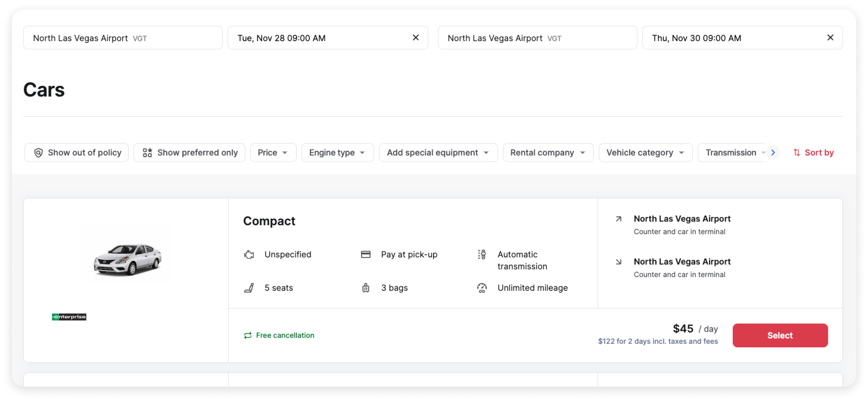Toggle Show out of policy filter
This screenshot has height=401, width=868.
coord(77,153)
